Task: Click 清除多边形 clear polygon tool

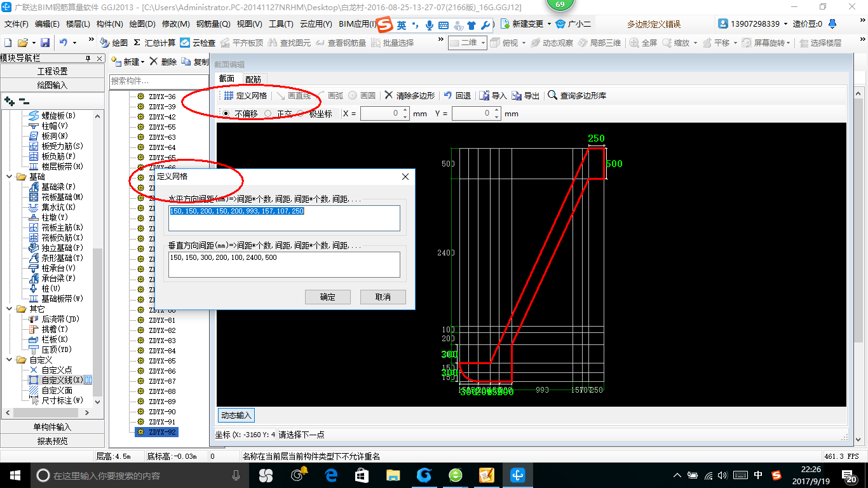Action: [x=410, y=95]
